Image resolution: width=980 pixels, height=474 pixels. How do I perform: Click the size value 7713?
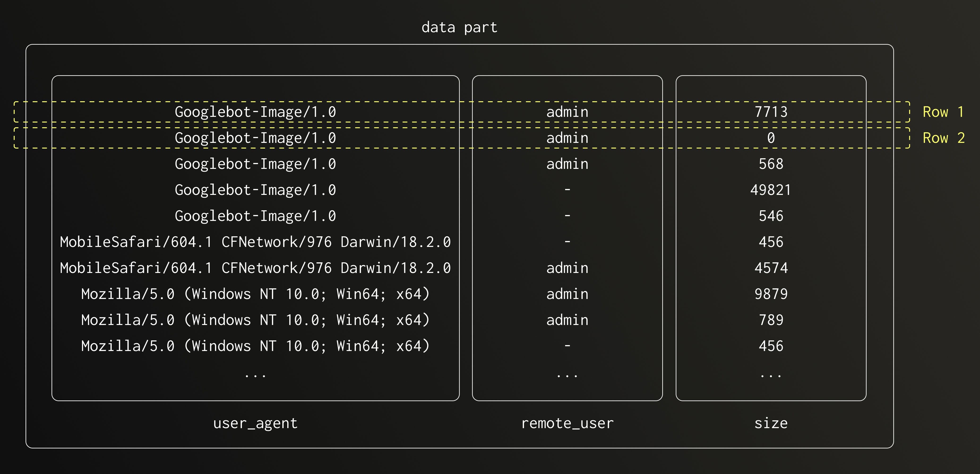pyautogui.click(x=771, y=112)
